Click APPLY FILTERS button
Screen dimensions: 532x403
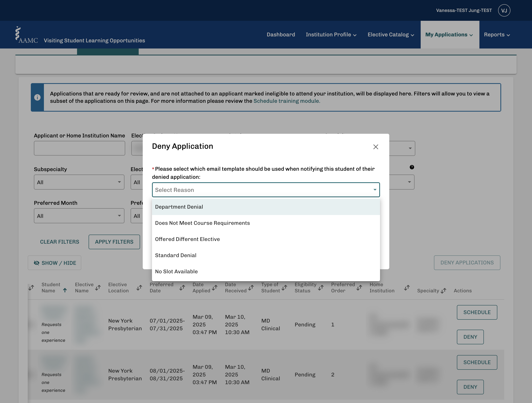click(x=114, y=242)
